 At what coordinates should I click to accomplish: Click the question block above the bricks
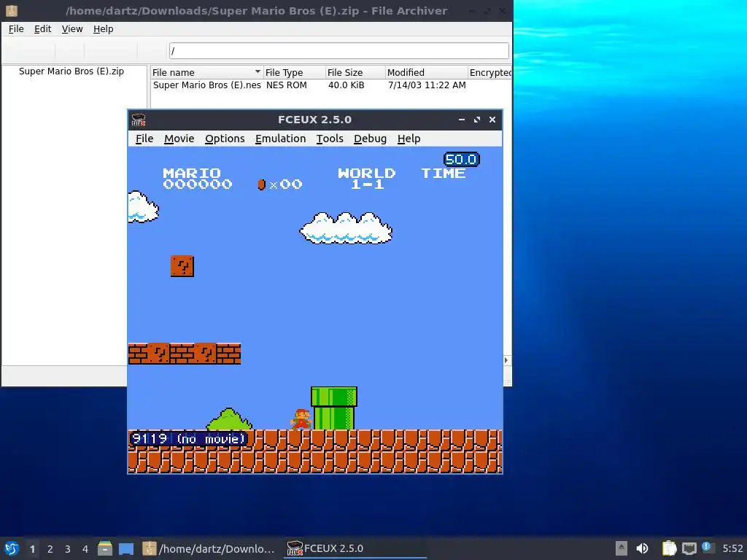[x=182, y=266]
